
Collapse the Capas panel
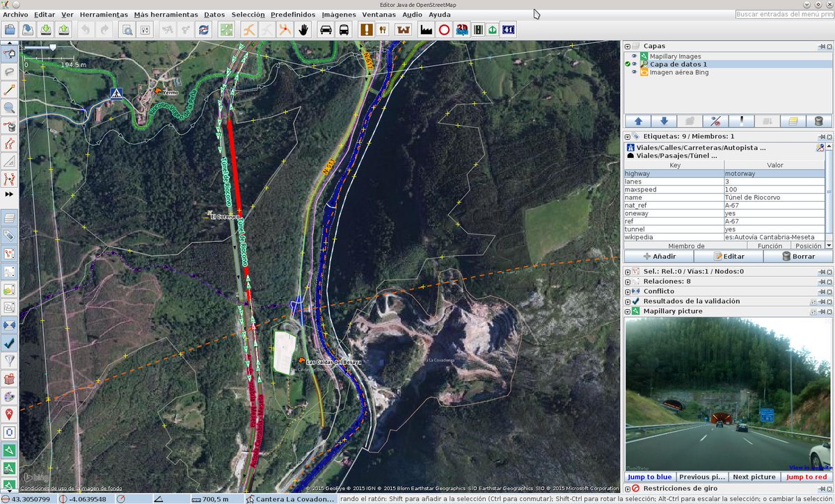(x=628, y=47)
